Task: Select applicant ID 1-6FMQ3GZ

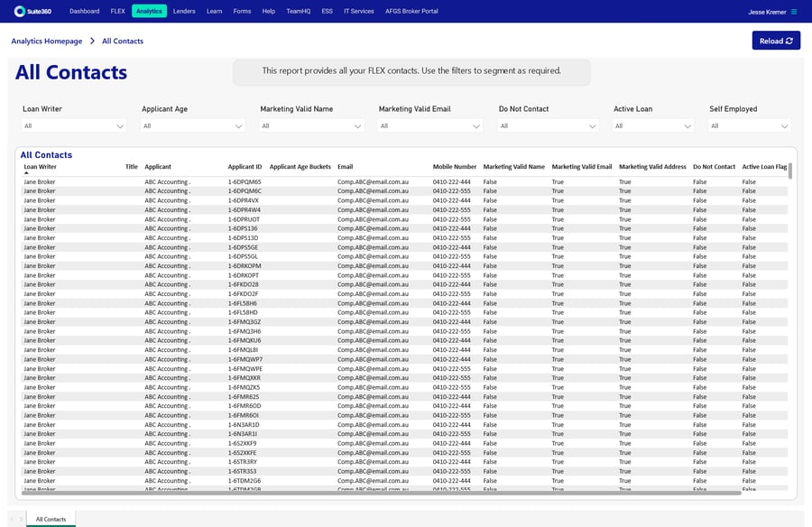Action: point(245,322)
